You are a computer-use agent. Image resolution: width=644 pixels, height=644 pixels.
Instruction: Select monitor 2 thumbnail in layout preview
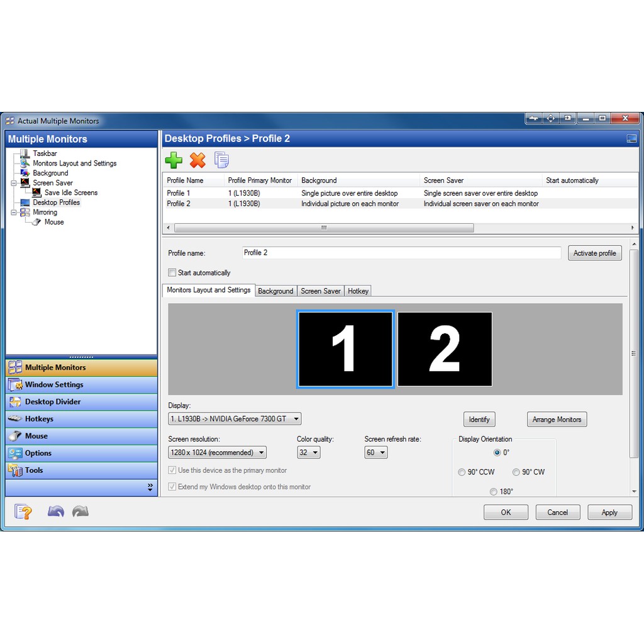coord(445,349)
